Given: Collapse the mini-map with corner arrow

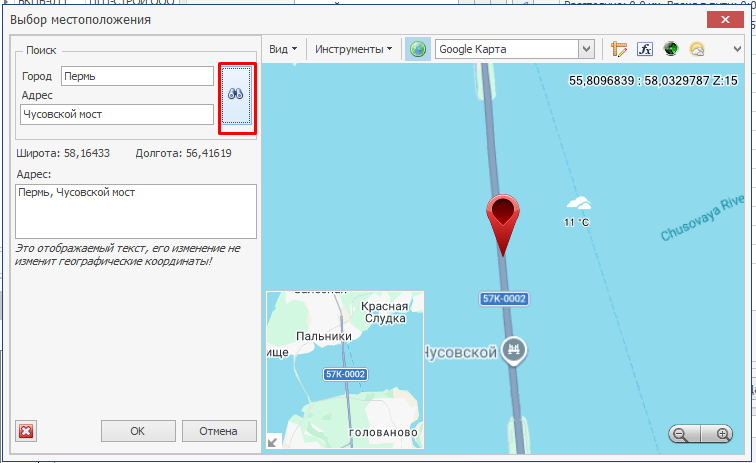Looking at the screenshot, I should [x=273, y=441].
